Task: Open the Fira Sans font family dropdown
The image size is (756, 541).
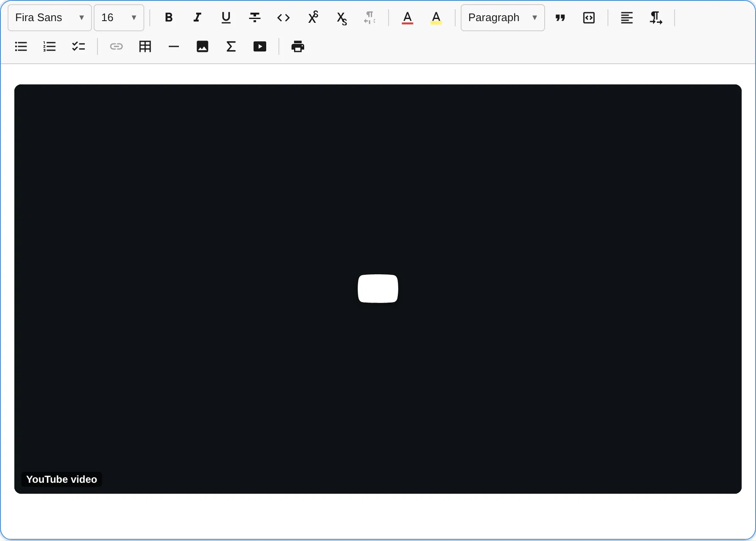Action: click(50, 18)
